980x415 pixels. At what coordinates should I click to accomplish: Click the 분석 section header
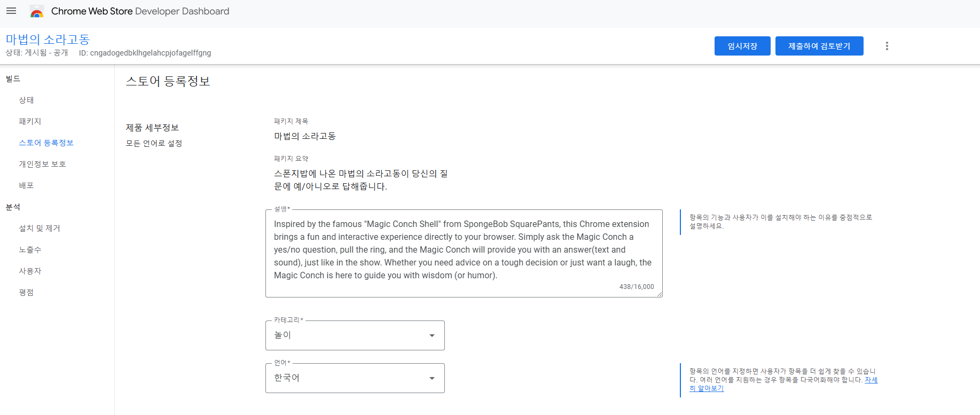click(13, 207)
